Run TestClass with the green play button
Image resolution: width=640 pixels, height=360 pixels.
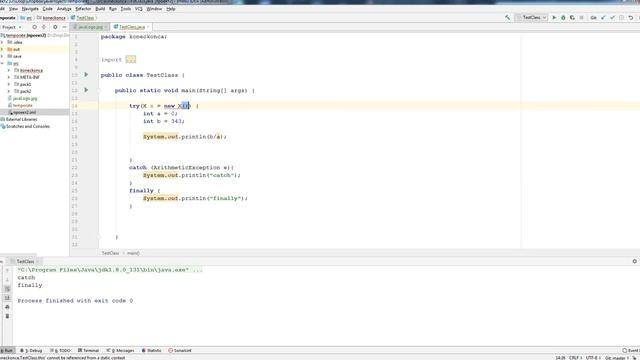[554, 18]
